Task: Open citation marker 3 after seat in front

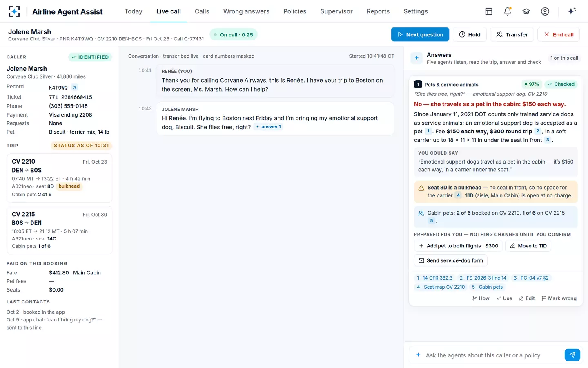Action: (548, 140)
